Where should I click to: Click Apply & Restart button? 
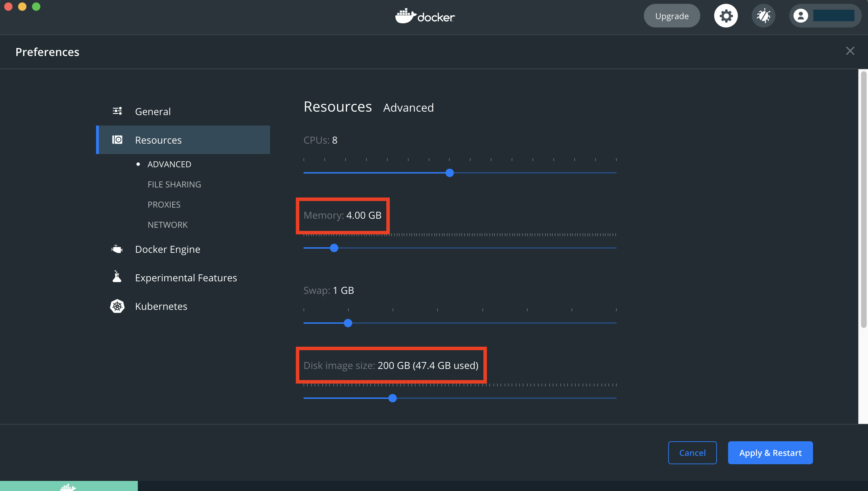click(x=770, y=453)
